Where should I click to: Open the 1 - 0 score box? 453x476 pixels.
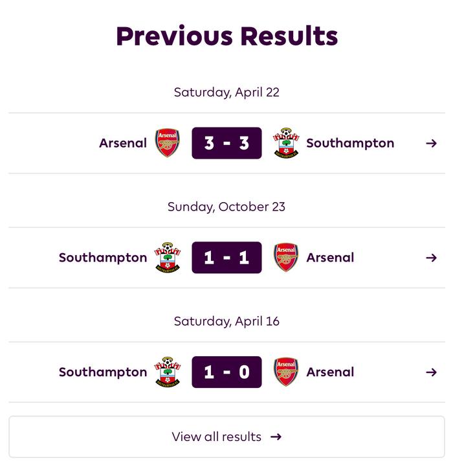pyautogui.click(x=226, y=372)
